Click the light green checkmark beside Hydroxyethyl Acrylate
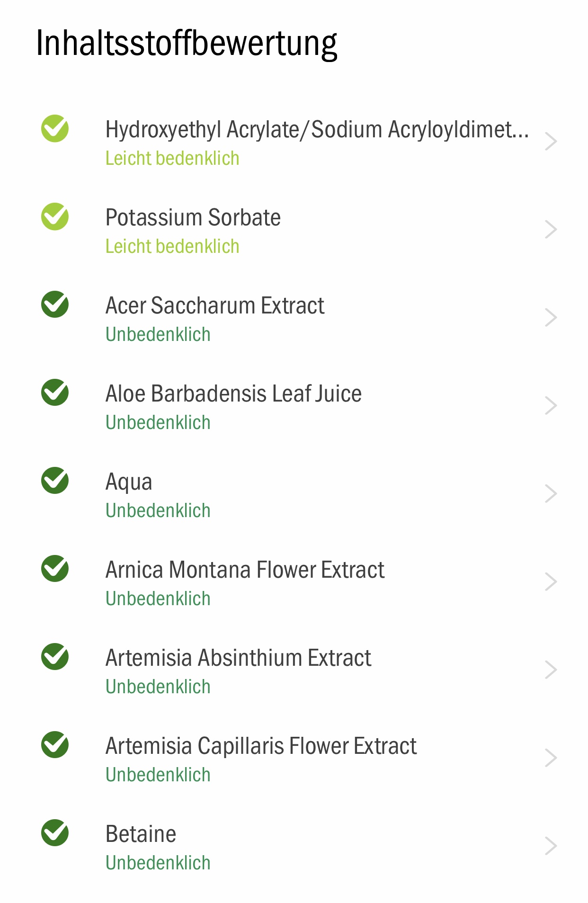 point(55,128)
